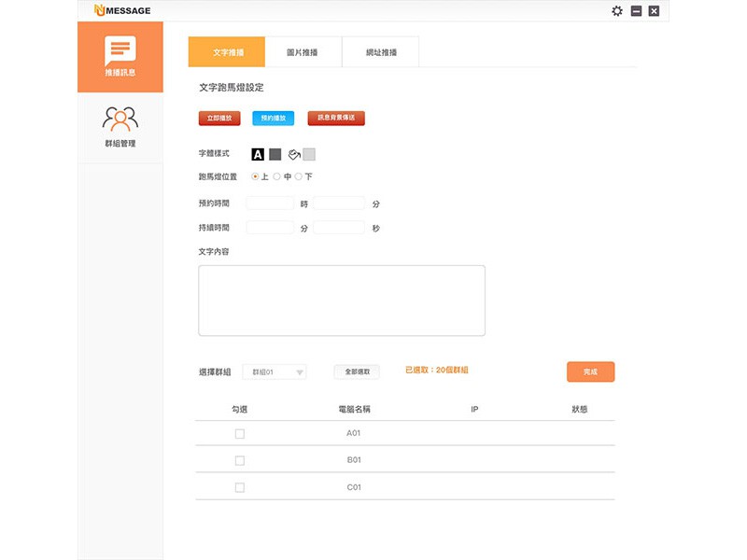Click the paint bucket fill icon
Image resolution: width=747 pixels, height=560 pixels.
click(x=292, y=154)
